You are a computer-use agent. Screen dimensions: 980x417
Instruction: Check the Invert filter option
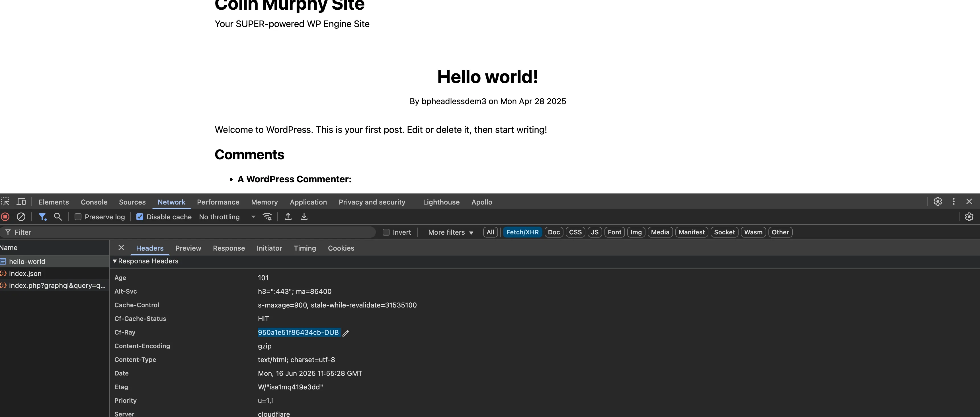pos(386,232)
